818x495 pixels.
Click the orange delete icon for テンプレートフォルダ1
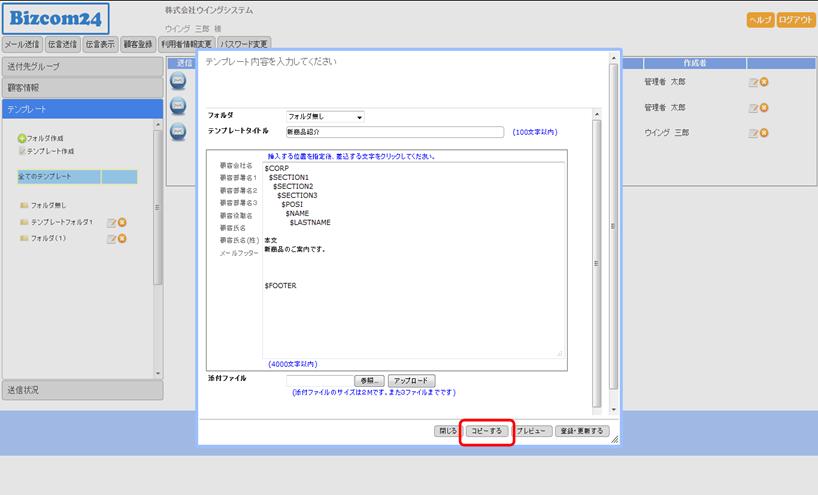[122, 222]
